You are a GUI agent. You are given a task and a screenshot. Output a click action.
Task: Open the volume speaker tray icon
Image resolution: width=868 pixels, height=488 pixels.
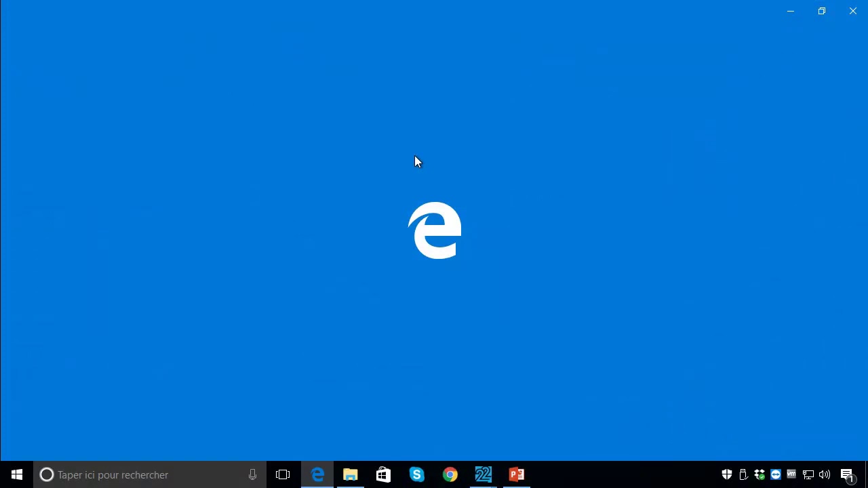(825, 474)
